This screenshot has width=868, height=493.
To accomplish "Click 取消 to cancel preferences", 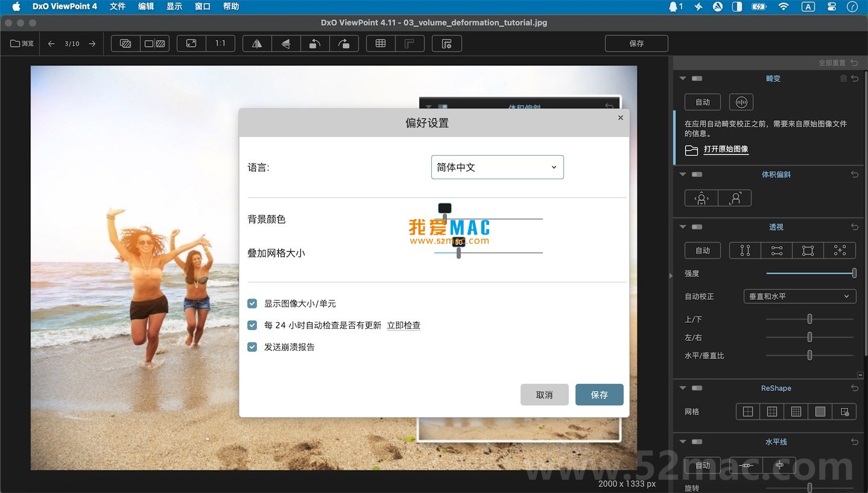I will pyautogui.click(x=545, y=395).
